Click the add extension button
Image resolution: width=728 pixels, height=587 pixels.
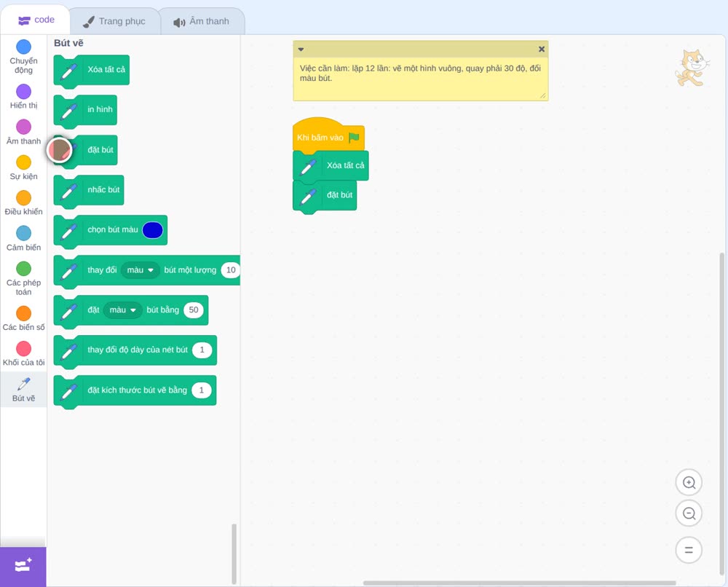click(x=23, y=567)
